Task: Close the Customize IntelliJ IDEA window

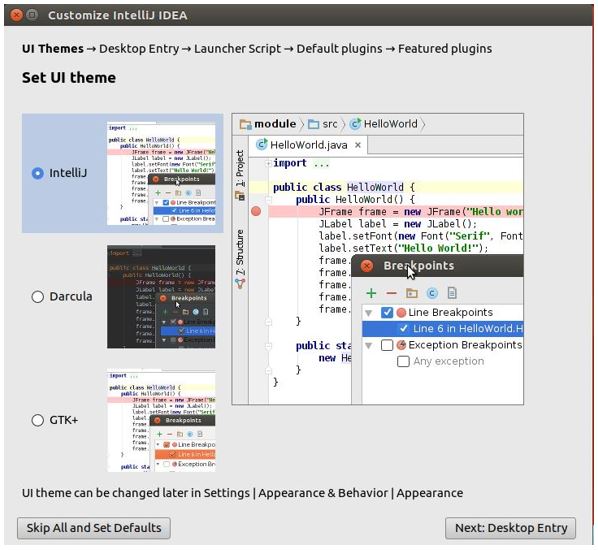Action: click(16, 15)
